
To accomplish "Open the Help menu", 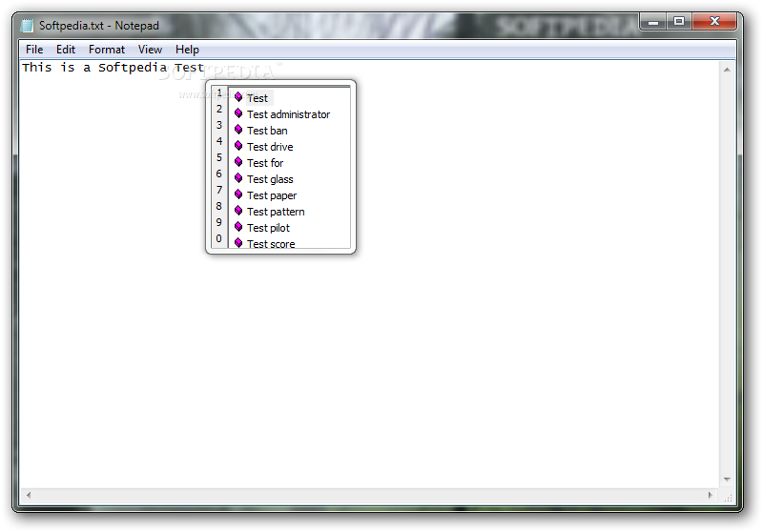I will (x=187, y=50).
